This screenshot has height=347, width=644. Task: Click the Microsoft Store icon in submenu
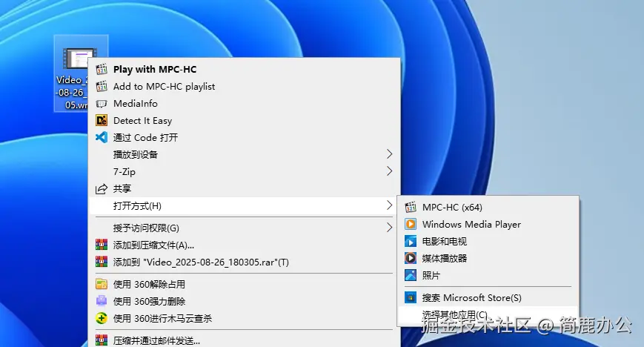(x=411, y=297)
